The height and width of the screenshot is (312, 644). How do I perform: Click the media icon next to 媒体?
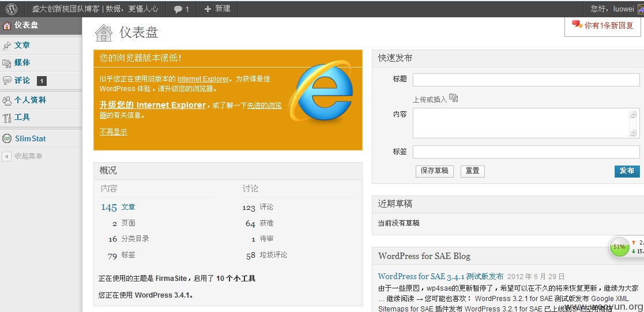[6, 63]
